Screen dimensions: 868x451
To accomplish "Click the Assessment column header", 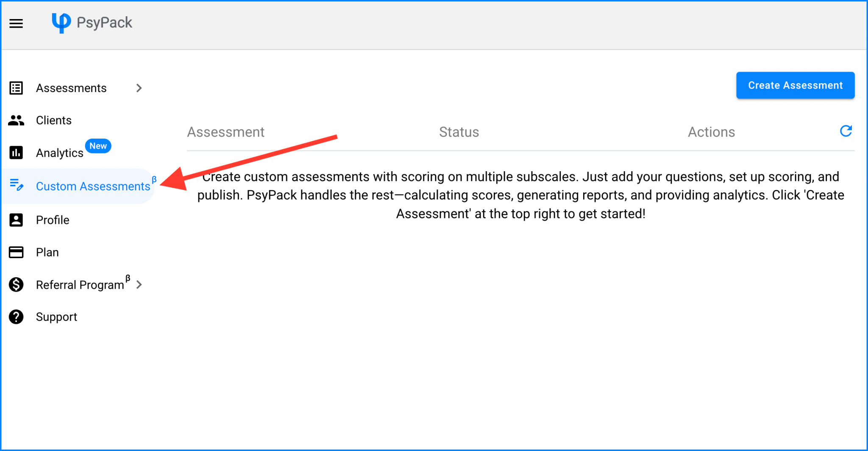I will (226, 132).
